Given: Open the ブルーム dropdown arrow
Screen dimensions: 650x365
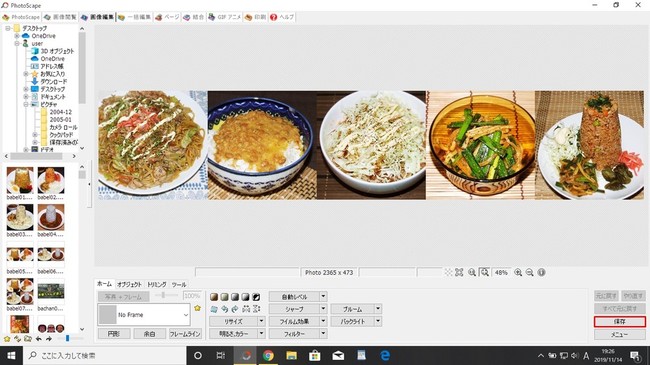Looking at the screenshot, I should pyautogui.click(x=378, y=309).
